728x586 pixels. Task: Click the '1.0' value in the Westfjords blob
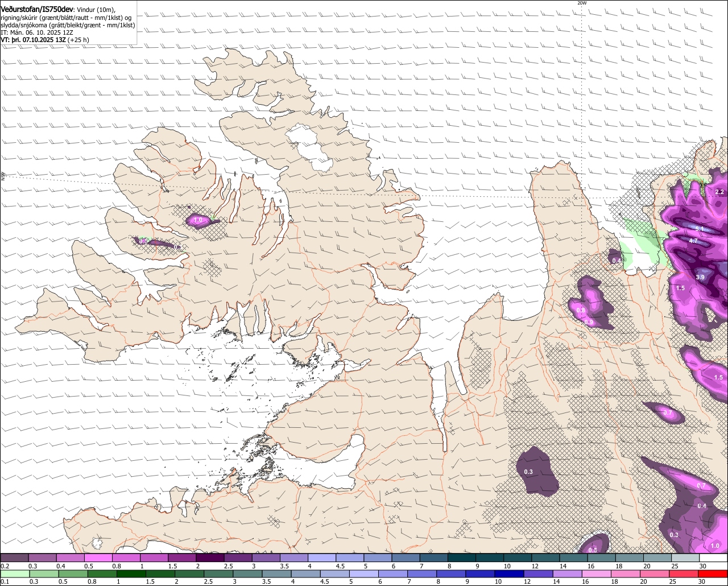tap(198, 220)
